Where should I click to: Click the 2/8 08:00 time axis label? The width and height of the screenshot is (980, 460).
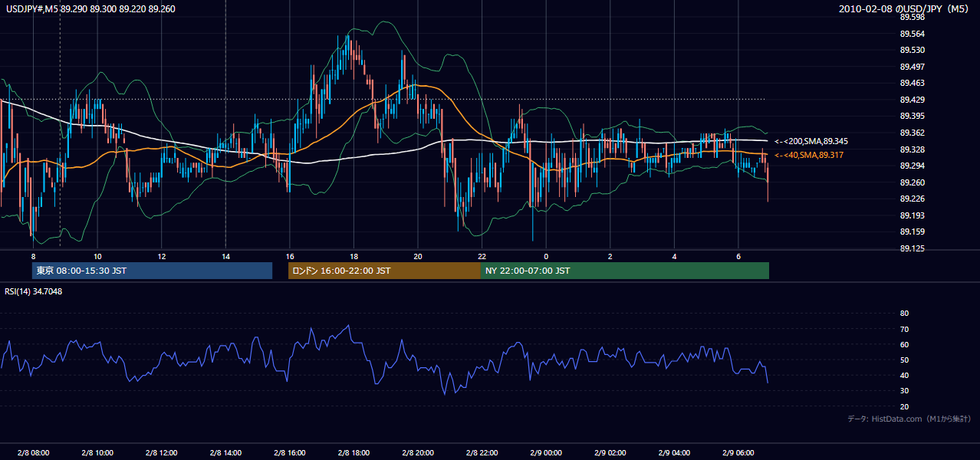[x=33, y=452]
